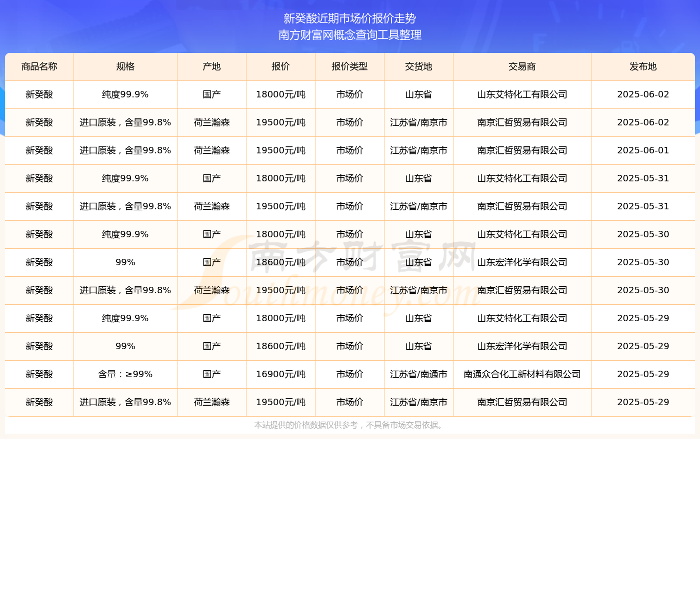Click the 商品名称 column header
Screen dimensions: 700x602
tap(39, 67)
